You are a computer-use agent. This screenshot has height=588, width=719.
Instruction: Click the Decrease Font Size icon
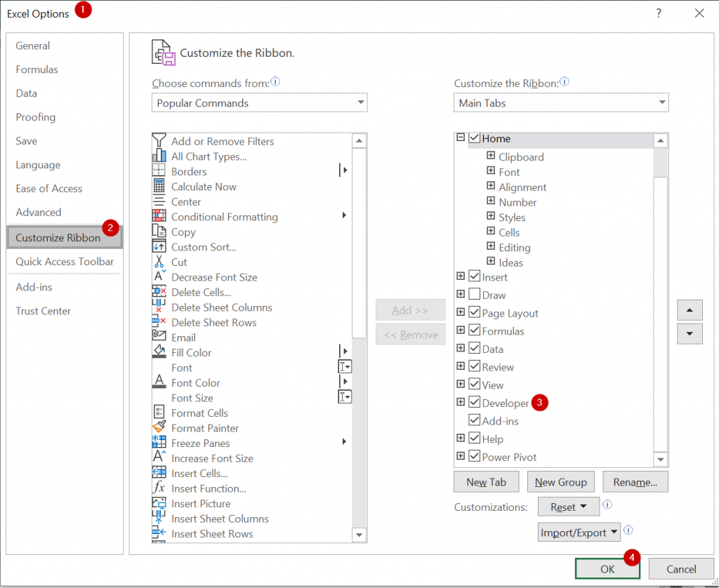pyautogui.click(x=159, y=277)
